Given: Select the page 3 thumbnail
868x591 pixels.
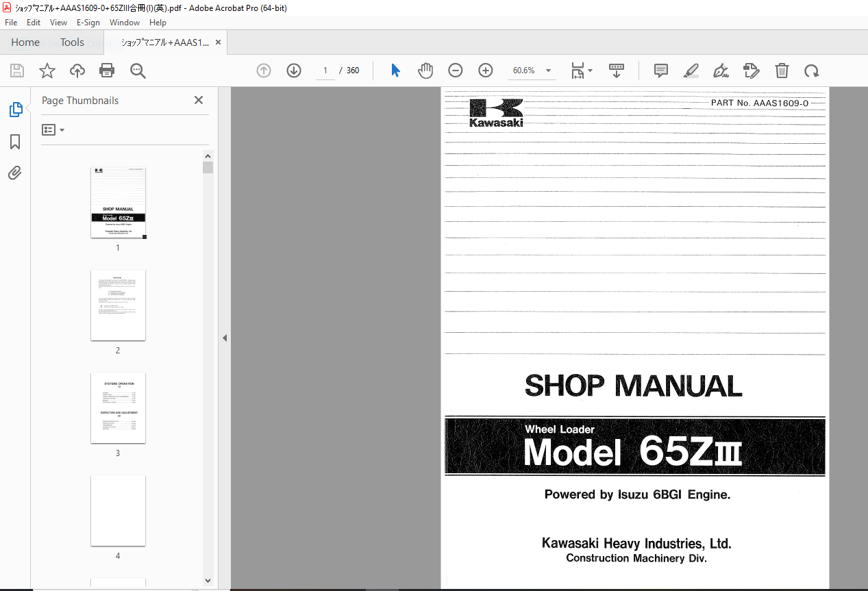Looking at the screenshot, I should tap(118, 407).
